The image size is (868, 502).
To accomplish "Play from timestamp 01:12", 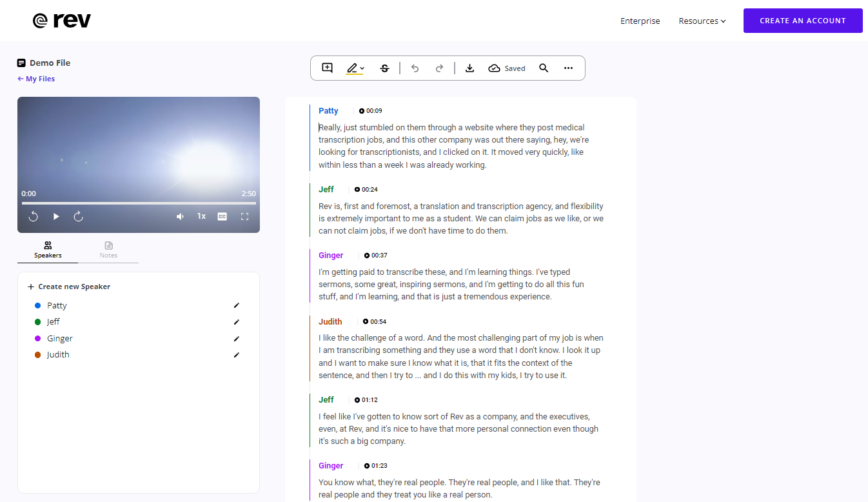I will pos(366,400).
